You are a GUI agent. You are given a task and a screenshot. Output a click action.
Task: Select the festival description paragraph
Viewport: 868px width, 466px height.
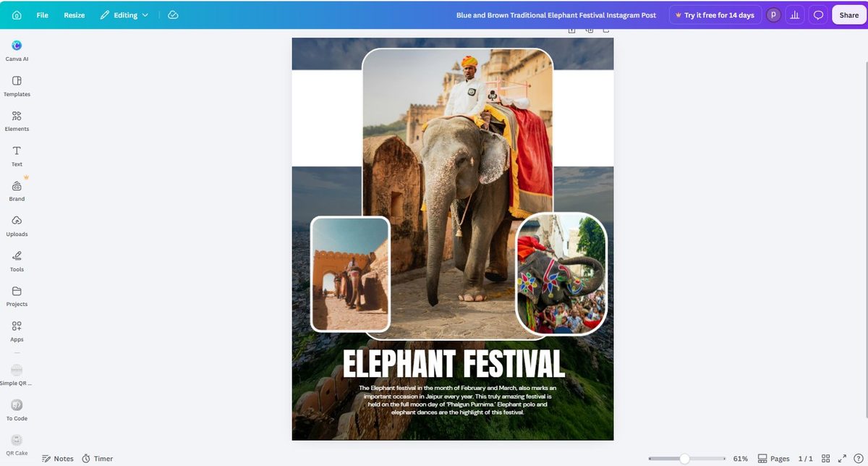tap(457, 400)
